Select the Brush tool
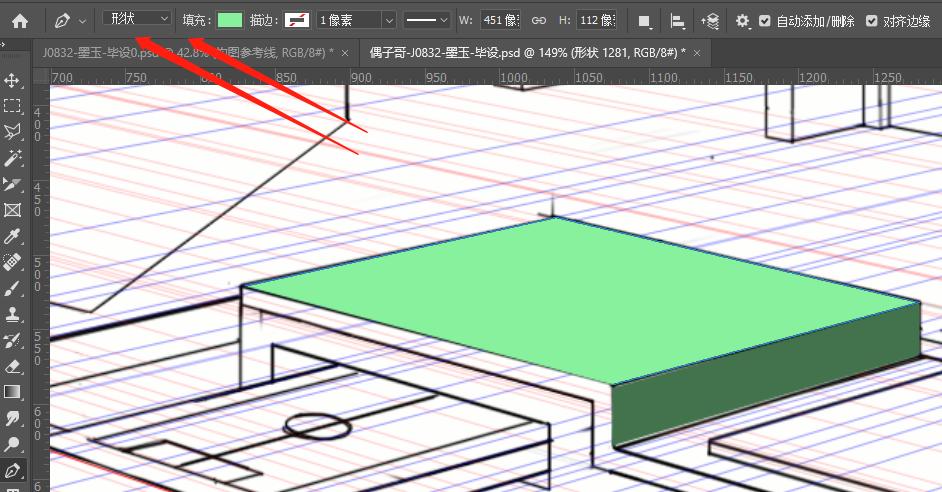 tap(13, 288)
